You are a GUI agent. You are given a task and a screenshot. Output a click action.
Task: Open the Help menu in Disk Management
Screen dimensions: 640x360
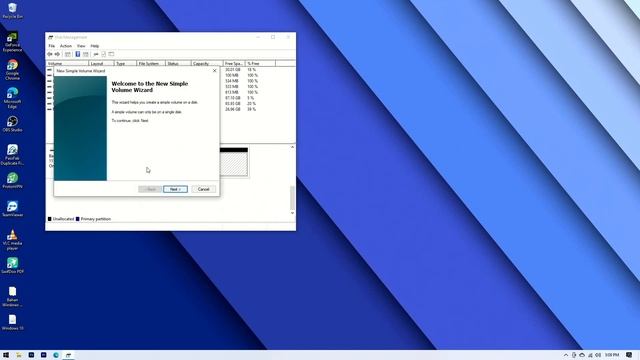[x=95, y=46]
